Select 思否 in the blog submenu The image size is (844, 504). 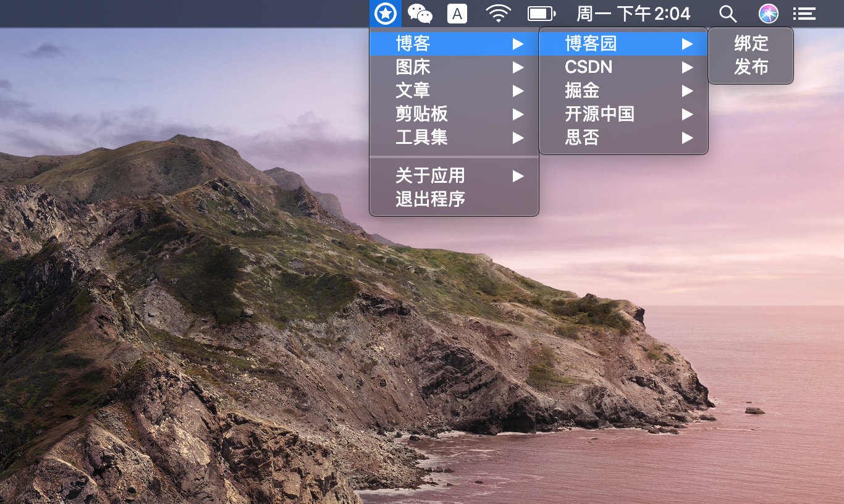(x=623, y=138)
